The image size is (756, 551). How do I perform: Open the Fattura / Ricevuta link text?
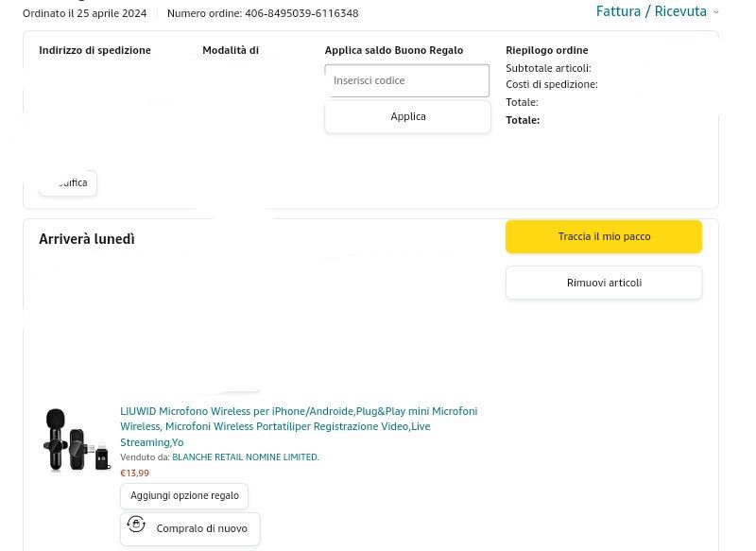pos(651,11)
